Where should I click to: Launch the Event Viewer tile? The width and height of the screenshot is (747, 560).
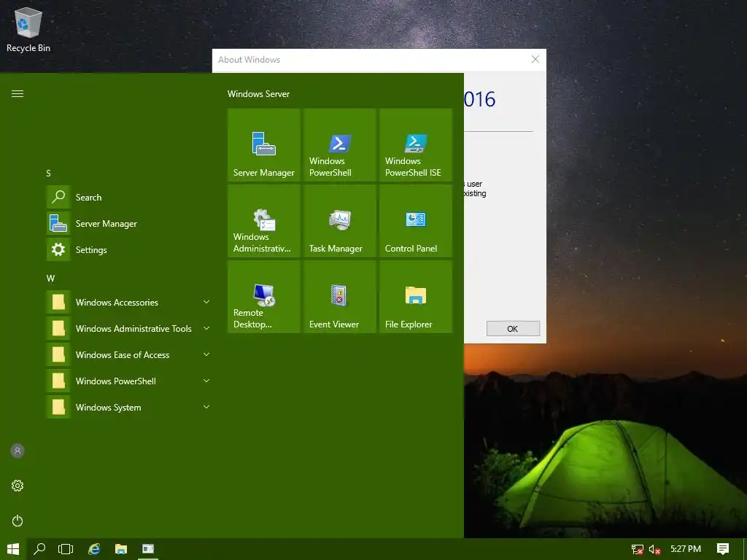(x=340, y=296)
